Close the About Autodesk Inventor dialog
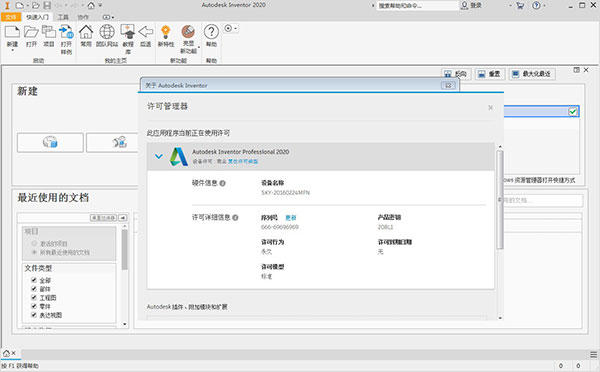Viewport: 600px width, 372px height. [x=448, y=85]
